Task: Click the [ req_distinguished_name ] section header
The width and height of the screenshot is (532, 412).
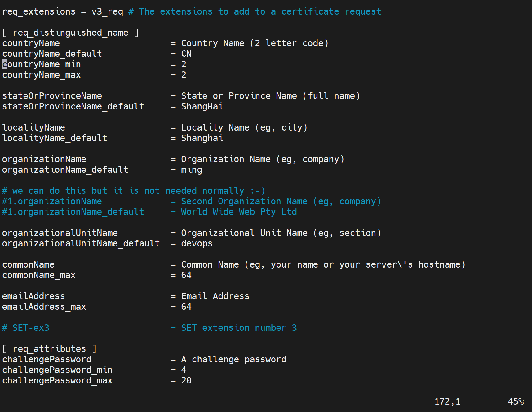Action: (x=70, y=33)
